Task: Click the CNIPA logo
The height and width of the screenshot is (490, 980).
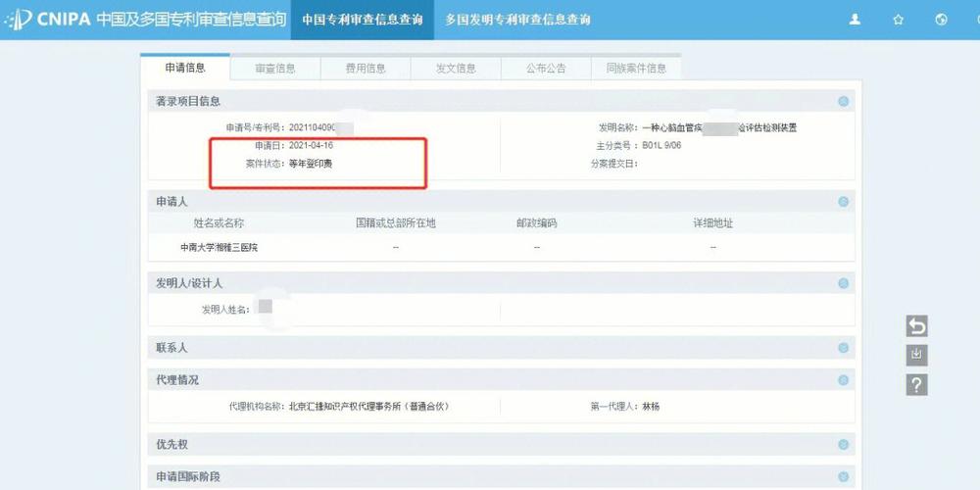Action: tap(49, 20)
